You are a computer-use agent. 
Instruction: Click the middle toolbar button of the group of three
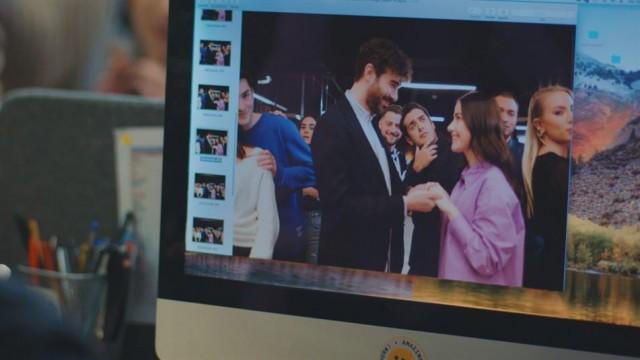pos(491,12)
